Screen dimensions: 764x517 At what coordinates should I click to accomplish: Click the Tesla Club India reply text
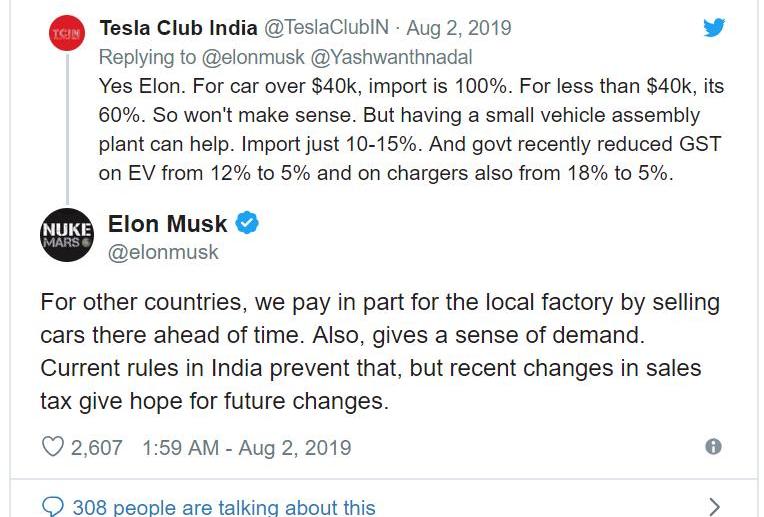[x=411, y=130]
